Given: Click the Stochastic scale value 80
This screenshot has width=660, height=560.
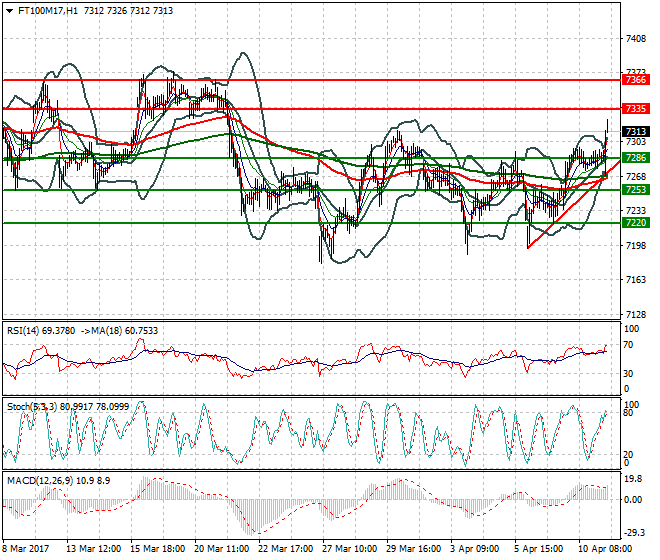Looking at the screenshot, I should click(628, 413).
